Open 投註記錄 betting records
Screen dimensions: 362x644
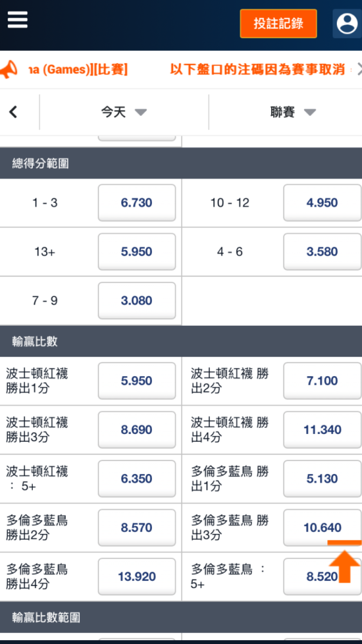pyautogui.click(x=278, y=23)
